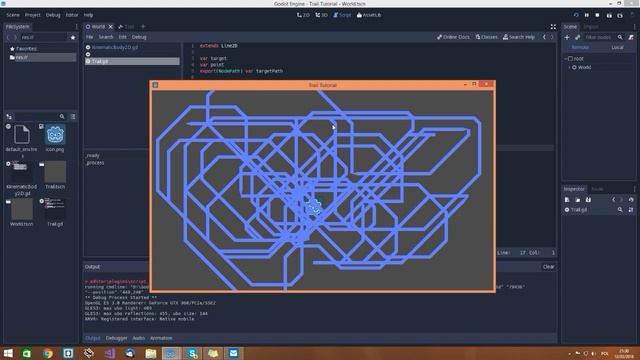
Task: Select World.tscn file thumbnail
Action: (x=22, y=212)
